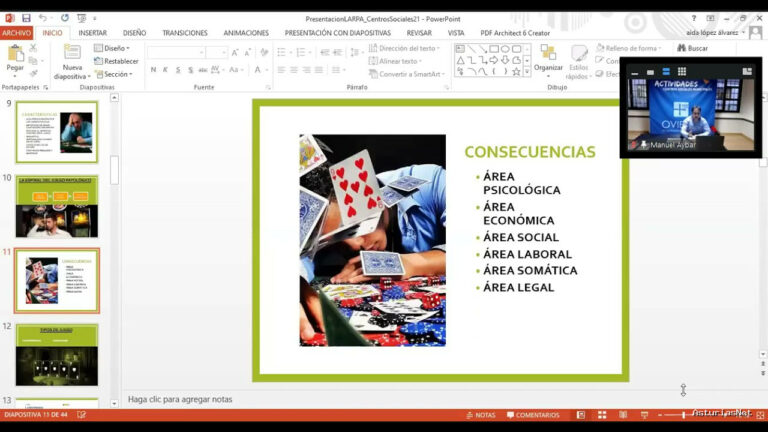Image resolution: width=768 pixels, height=432 pixels.
Task: Switch to the DISEÑO tab
Action: [134, 33]
